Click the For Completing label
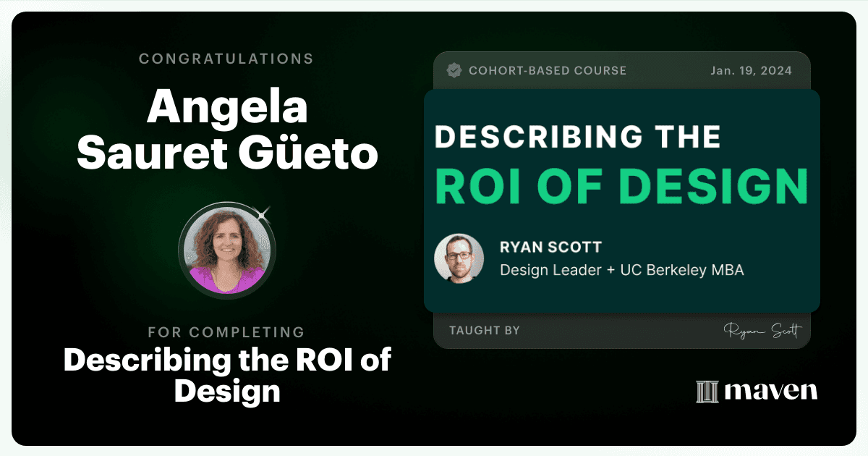This screenshot has height=456, width=868. [x=226, y=332]
